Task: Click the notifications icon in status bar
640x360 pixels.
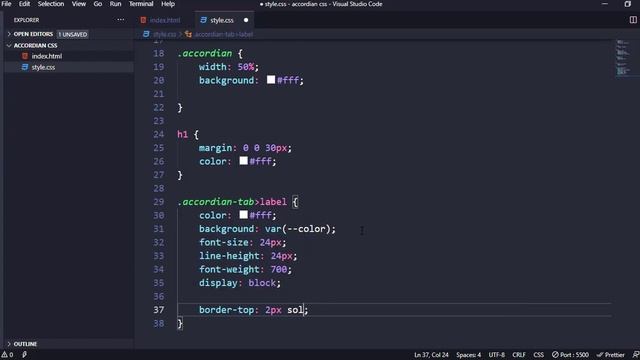Action: click(x=636, y=355)
